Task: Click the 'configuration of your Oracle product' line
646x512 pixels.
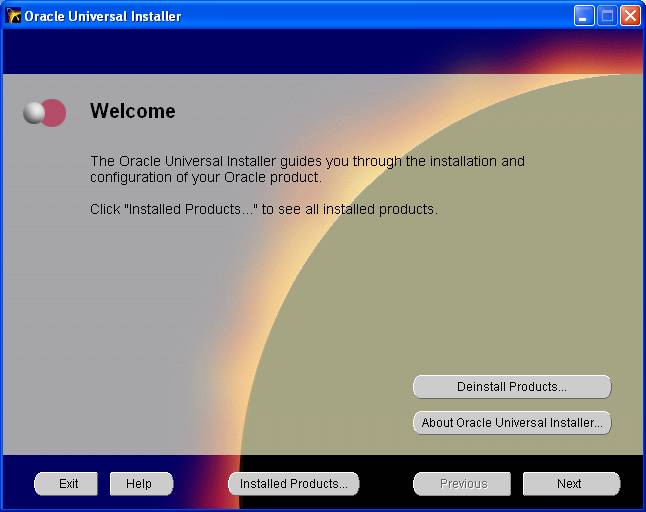Action: [206, 178]
